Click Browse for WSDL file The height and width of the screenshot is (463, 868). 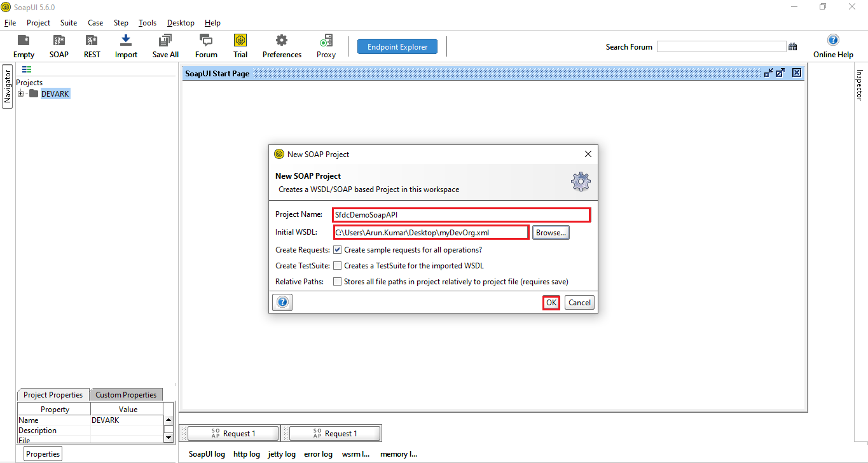click(551, 233)
